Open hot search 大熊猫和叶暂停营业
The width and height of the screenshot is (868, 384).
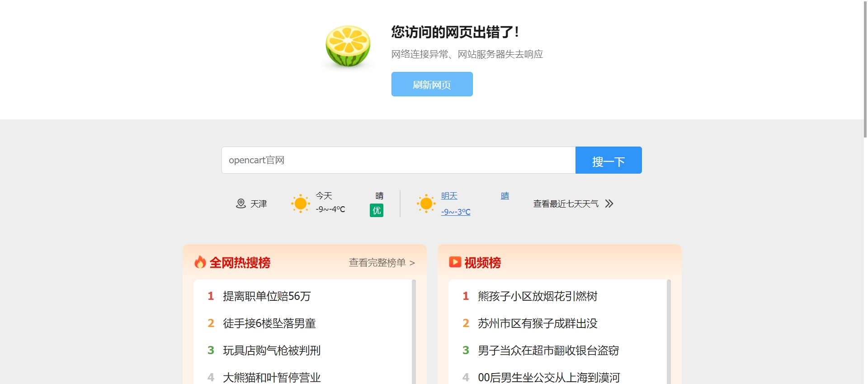(x=272, y=378)
